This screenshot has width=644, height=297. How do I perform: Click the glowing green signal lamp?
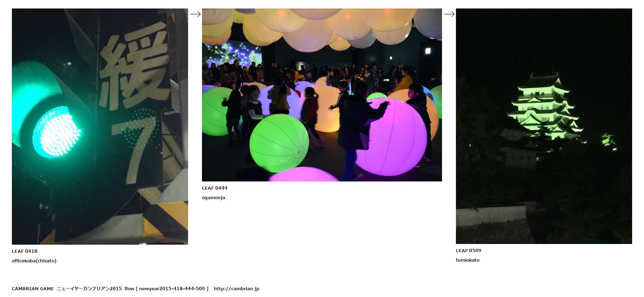[56, 132]
